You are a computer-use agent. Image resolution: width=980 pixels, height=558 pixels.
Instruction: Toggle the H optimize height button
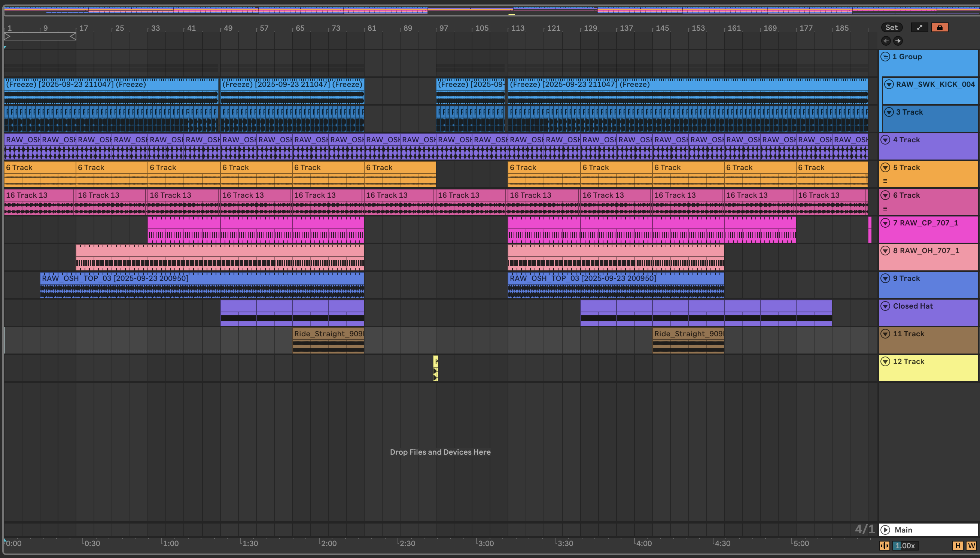[x=958, y=545]
